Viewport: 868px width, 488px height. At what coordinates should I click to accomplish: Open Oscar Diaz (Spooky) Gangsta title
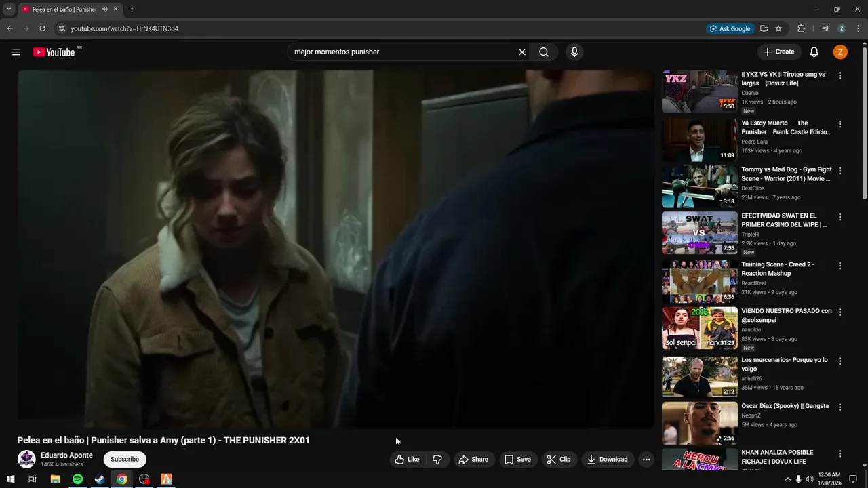(x=785, y=406)
